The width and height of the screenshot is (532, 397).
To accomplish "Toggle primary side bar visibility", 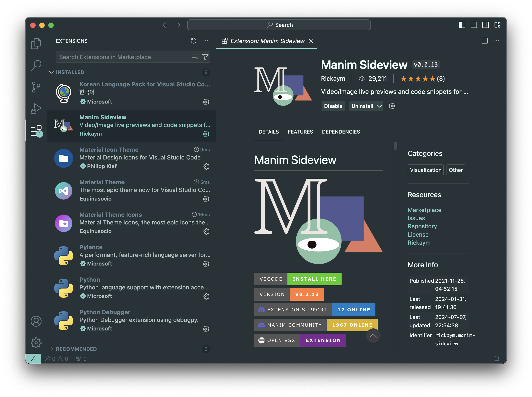I will coord(462,25).
